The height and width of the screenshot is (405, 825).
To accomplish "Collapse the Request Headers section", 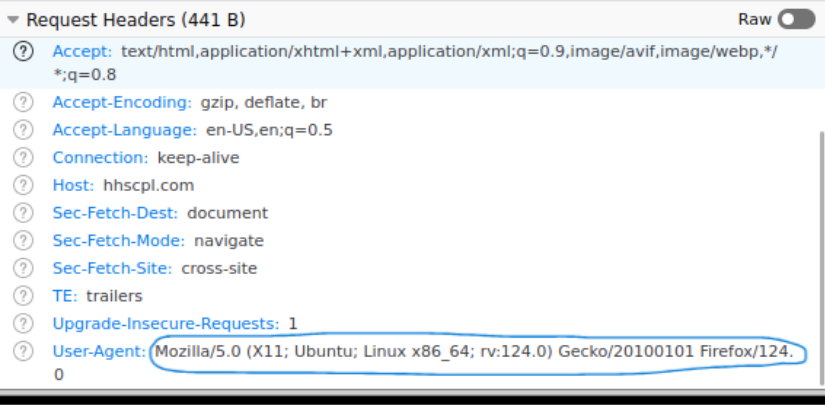I will pos(13,20).
